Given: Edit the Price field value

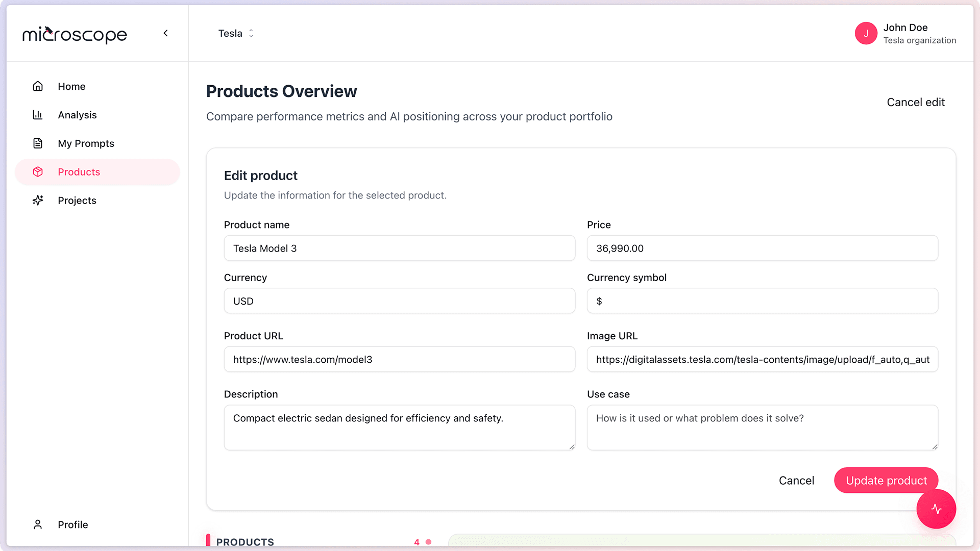Looking at the screenshot, I should [x=762, y=248].
